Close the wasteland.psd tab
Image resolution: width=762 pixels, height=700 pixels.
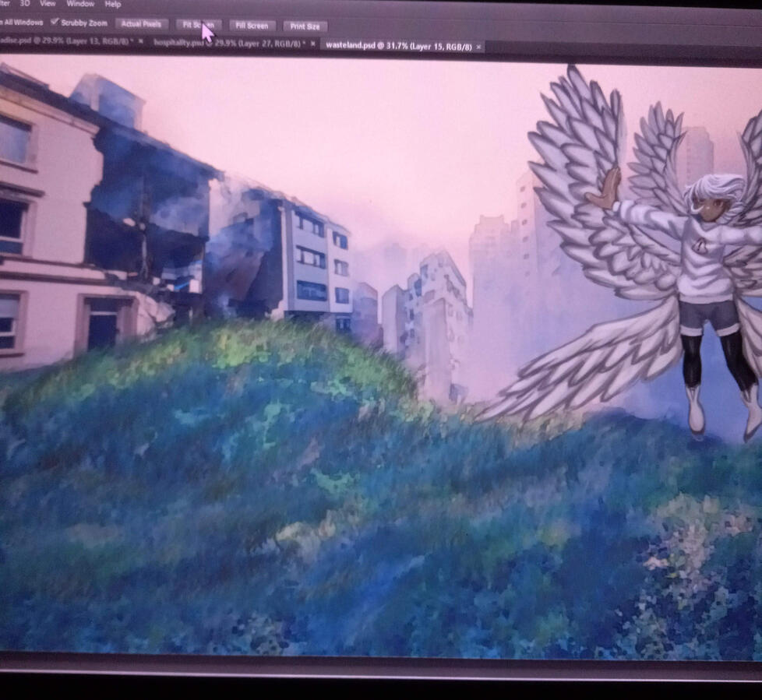[x=478, y=47]
